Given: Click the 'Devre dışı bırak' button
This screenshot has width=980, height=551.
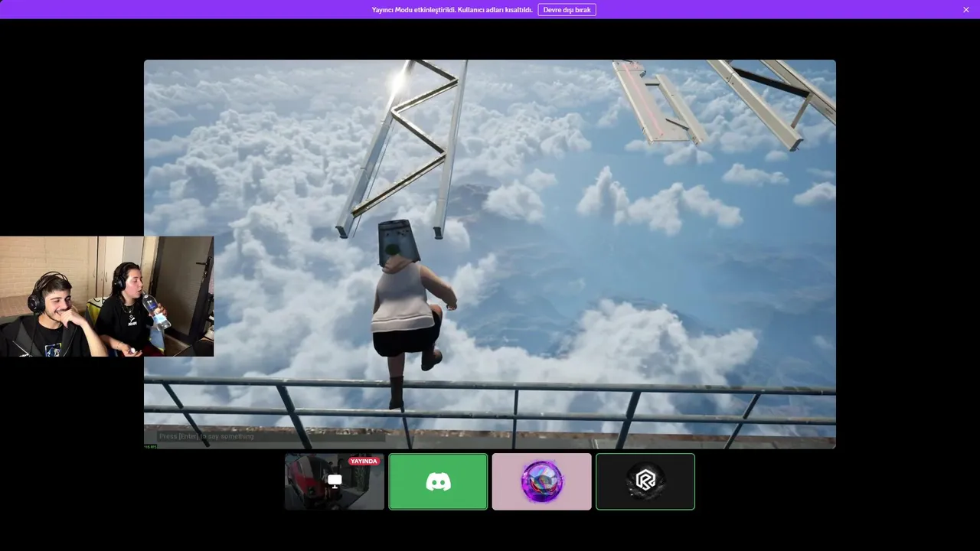Looking at the screenshot, I should (x=567, y=10).
